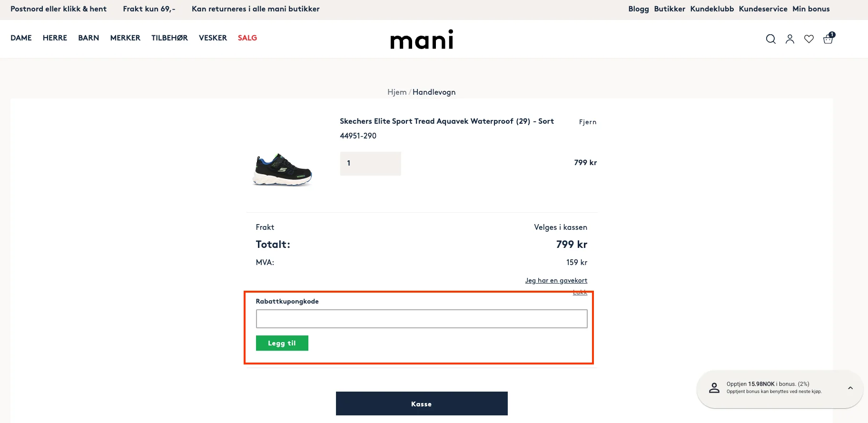Open the user account icon
This screenshot has height=423, width=868.
(x=790, y=39)
